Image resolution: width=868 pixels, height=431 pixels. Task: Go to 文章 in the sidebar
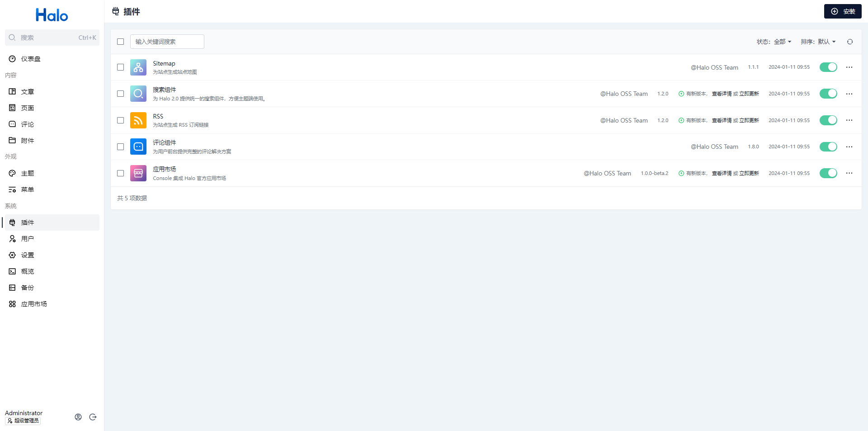pos(52,91)
